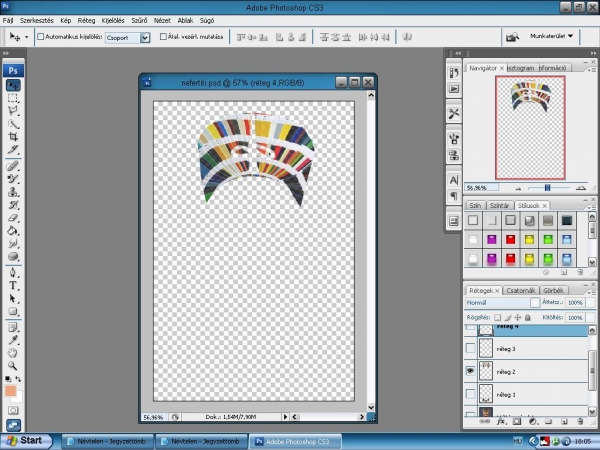Collapse right panels to icons
Image resolution: width=600 pixels, height=450 pixels.
[593, 53]
